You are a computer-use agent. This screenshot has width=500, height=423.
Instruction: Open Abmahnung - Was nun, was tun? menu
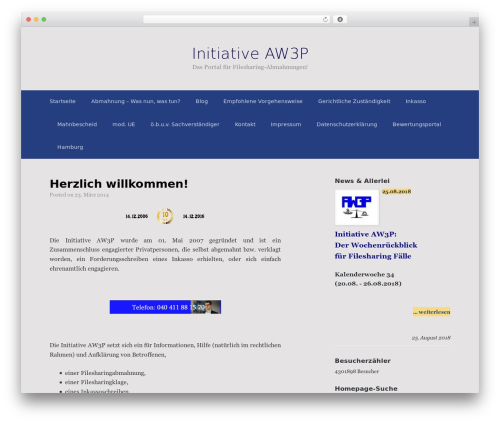tap(135, 101)
